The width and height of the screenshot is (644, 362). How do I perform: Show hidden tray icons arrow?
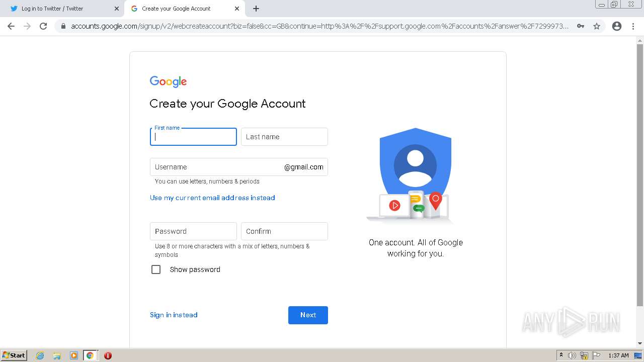561,355
